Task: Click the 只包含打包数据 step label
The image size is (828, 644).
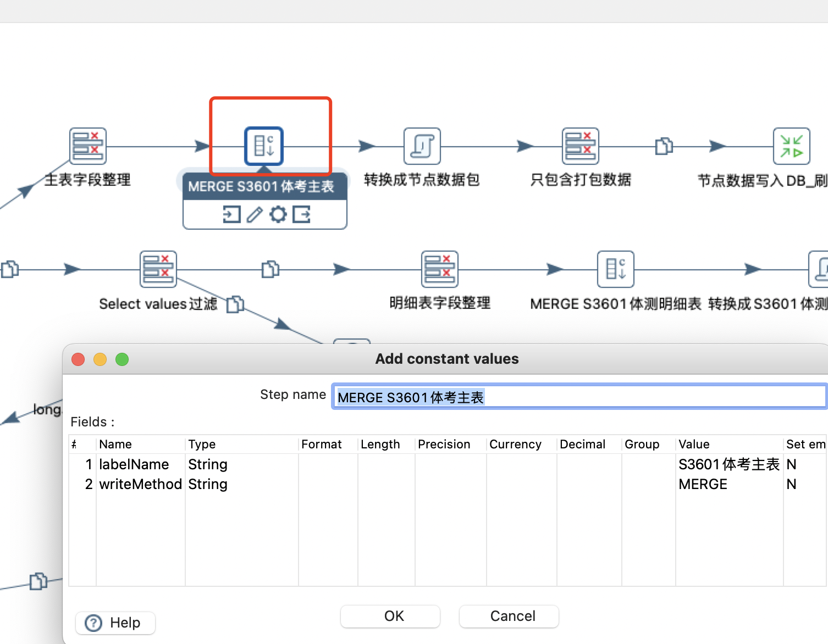Action: click(x=581, y=180)
